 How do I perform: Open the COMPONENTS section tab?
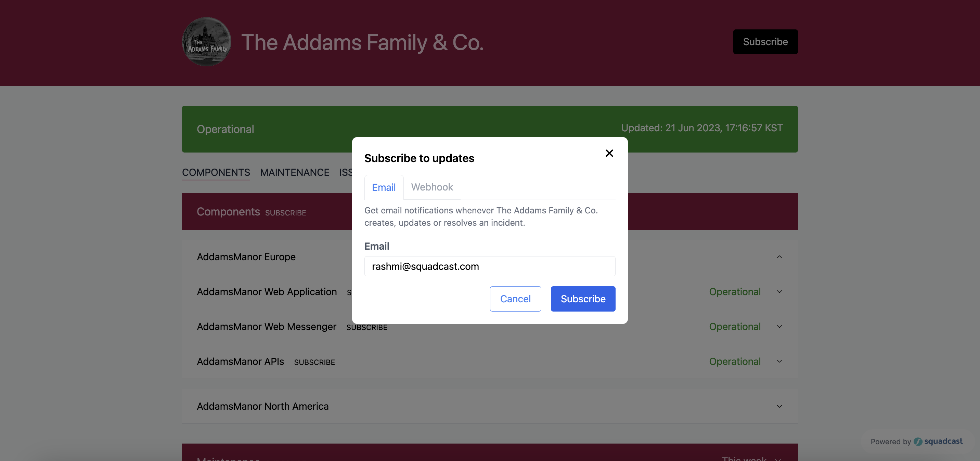(x=216, y=172)
